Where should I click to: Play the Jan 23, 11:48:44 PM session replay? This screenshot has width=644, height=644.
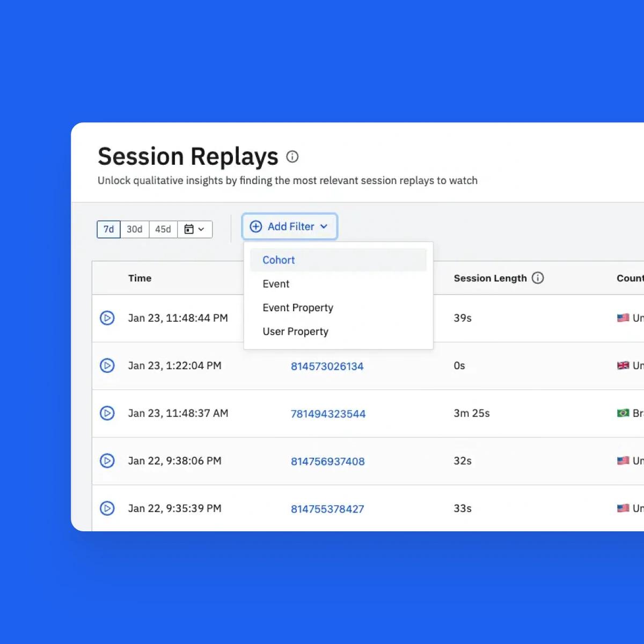point(107,318)
